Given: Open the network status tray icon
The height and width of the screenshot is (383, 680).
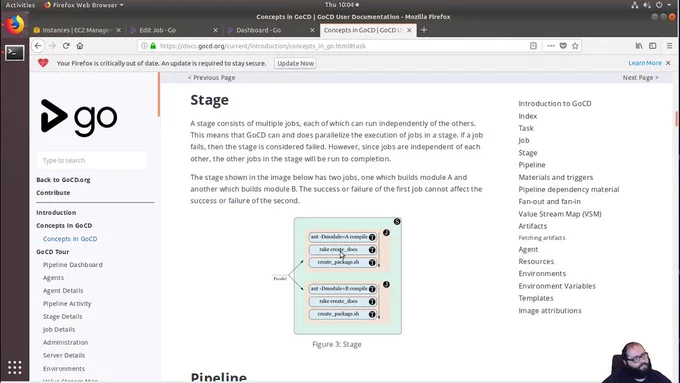Looking at the screenshot, I should [634, 5].
